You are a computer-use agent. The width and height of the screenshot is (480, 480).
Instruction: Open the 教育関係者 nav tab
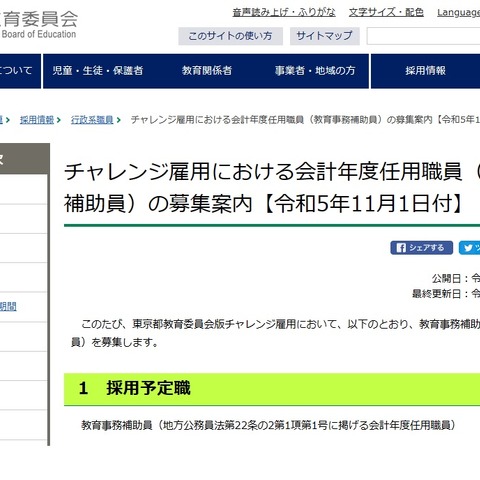pos(207,71)
